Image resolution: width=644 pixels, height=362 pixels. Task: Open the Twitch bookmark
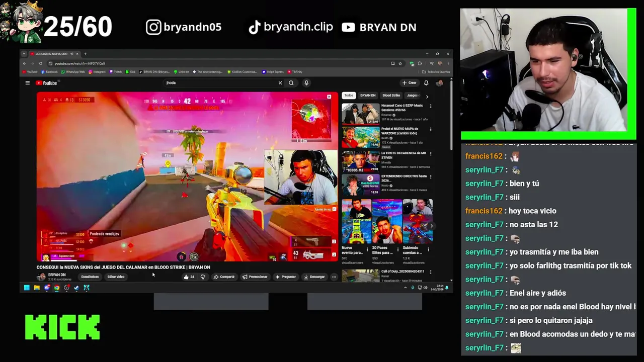(116, 72)
